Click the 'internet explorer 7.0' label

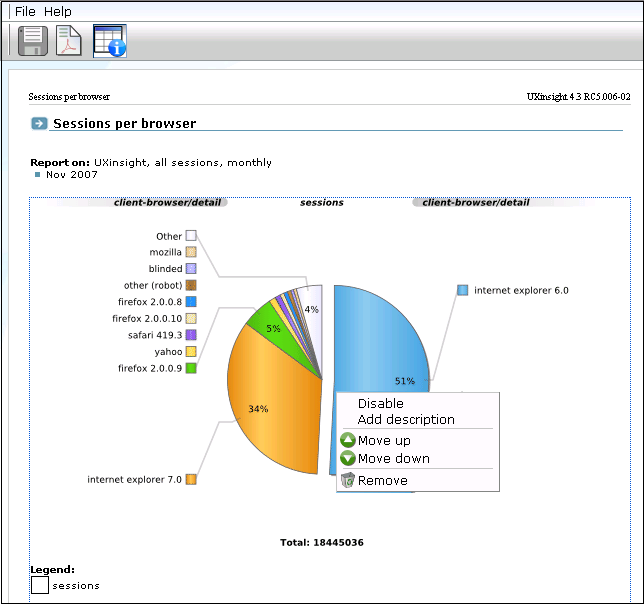pos(134,479)
